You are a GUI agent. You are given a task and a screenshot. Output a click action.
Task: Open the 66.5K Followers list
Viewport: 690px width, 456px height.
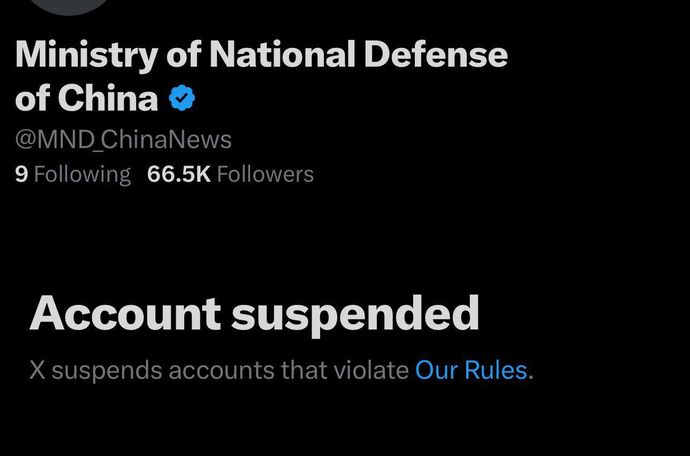point(230,174)
